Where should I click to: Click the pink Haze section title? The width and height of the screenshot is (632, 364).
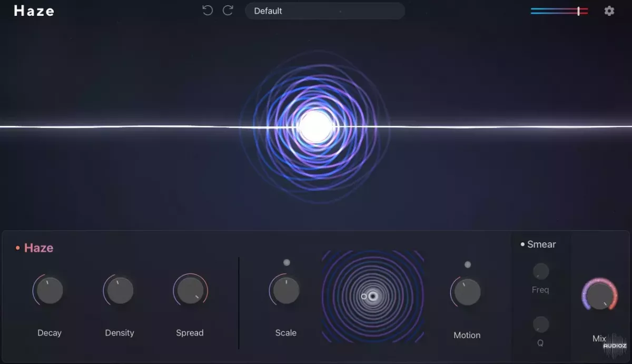pos(38,248)
